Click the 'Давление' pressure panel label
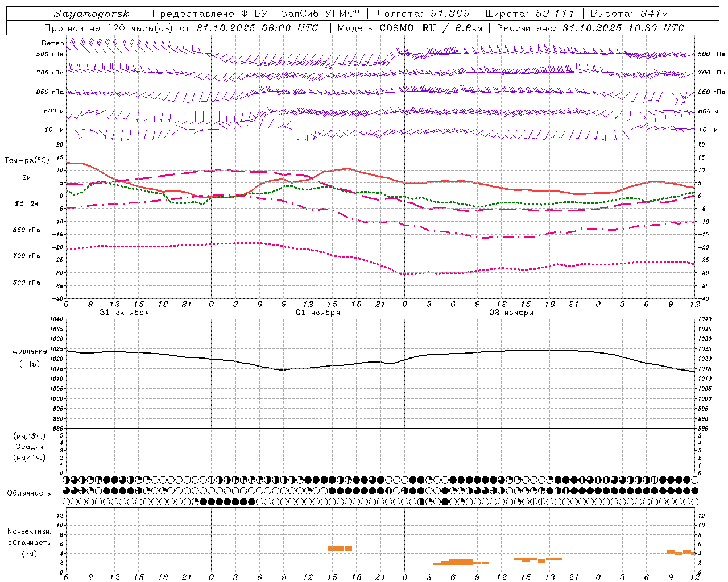The height and width of the screenshot is (582, 728). (30, 351)
